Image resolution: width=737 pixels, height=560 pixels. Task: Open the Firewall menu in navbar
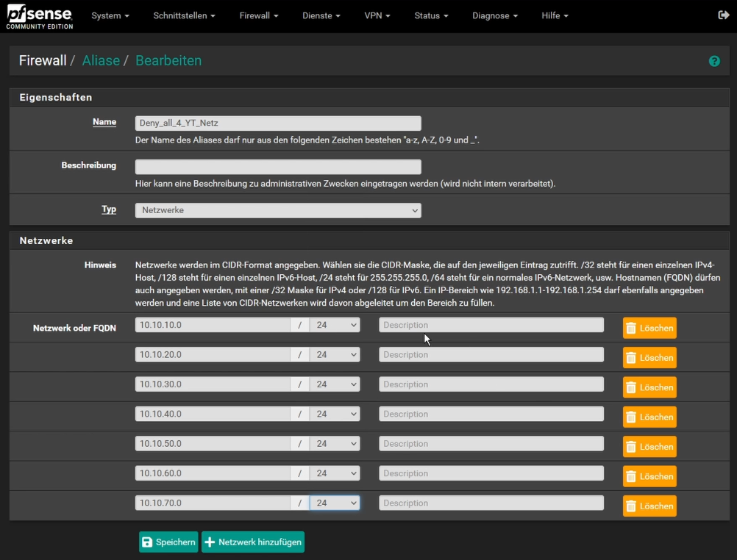[259, 15]
